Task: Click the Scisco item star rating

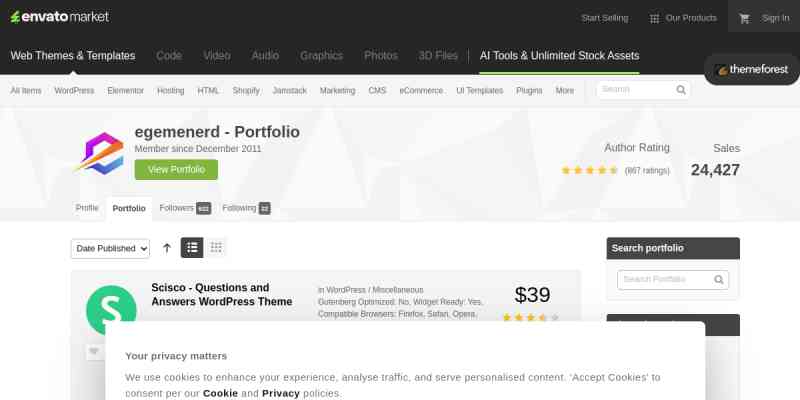Action: pos(531,317)
